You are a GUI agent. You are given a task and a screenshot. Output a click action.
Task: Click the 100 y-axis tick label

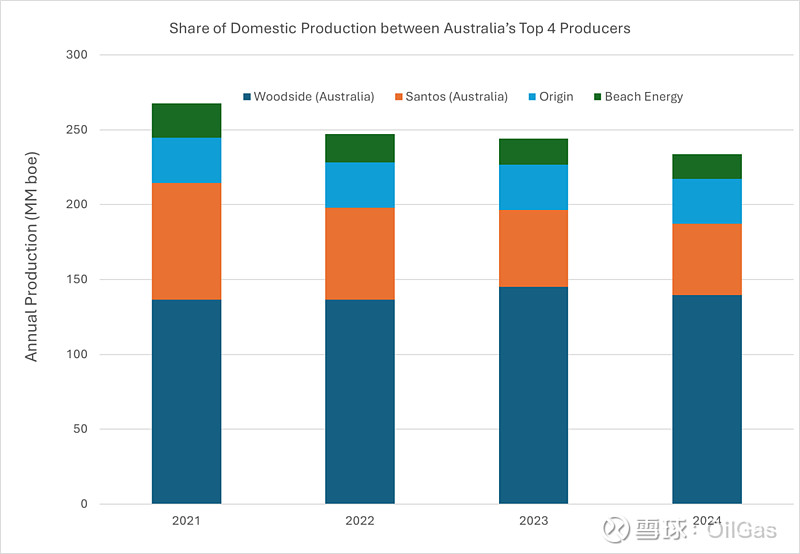point(77,355)
